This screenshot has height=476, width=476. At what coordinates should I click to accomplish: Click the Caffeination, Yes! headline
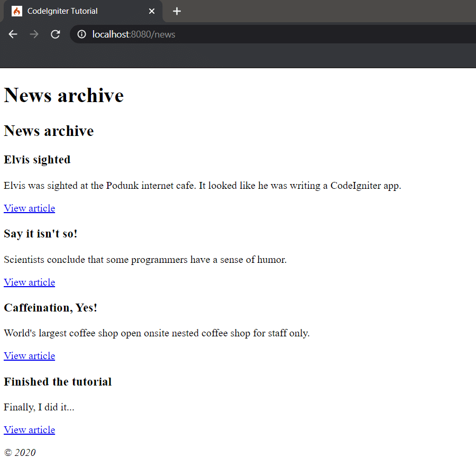50,307
